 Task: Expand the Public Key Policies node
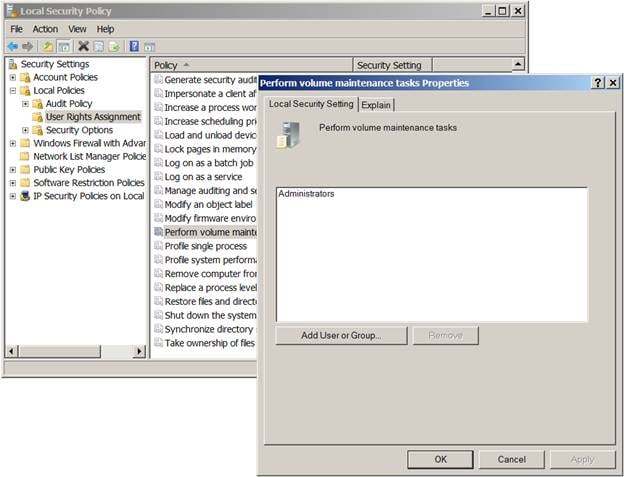click(13, 170)
